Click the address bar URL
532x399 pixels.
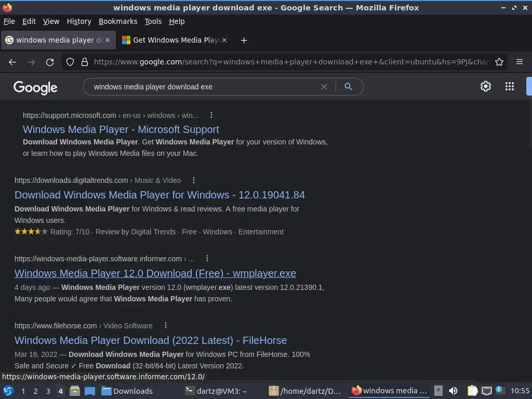(x=292, y=62)
